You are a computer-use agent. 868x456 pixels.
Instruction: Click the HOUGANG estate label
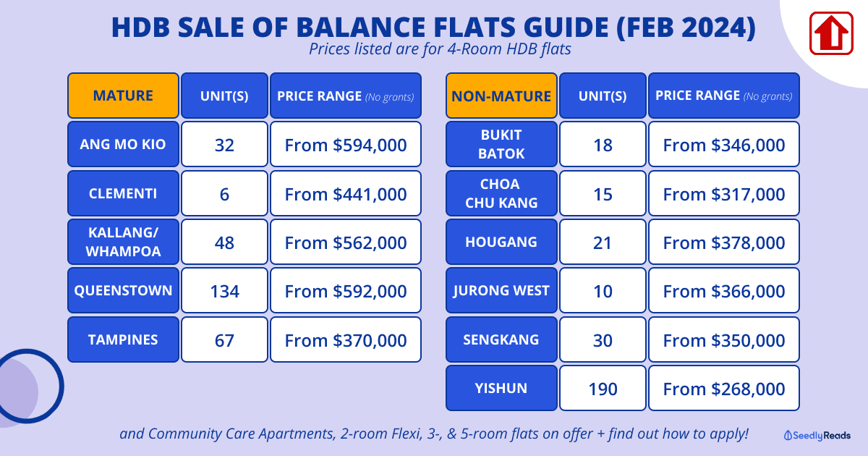click(x=501, y=242)
